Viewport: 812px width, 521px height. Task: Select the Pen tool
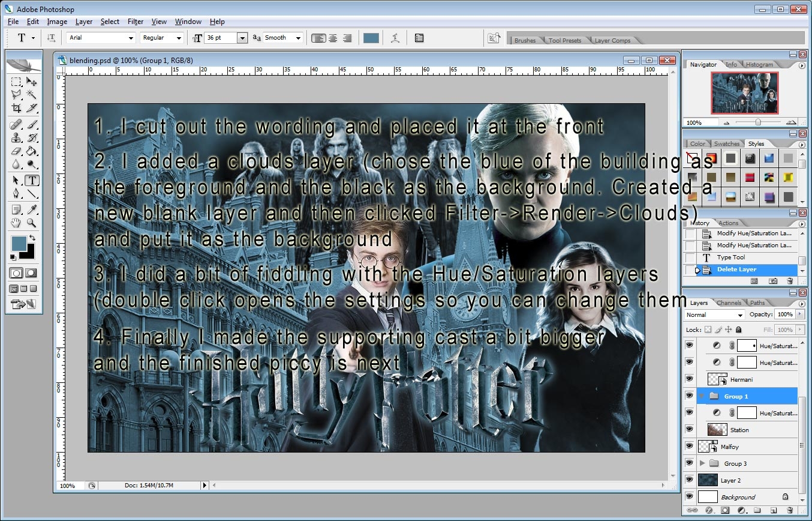coord(17,194)
